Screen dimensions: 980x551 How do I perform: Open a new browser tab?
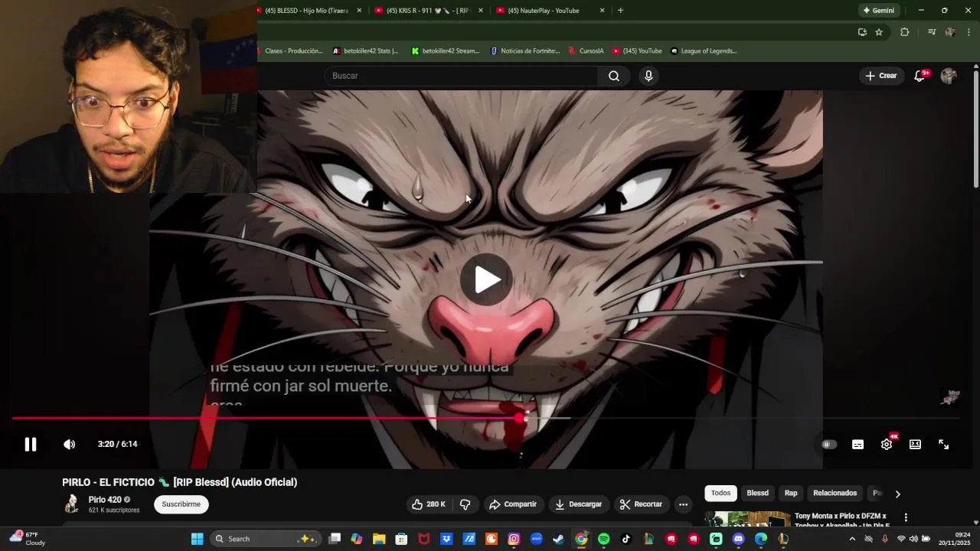point(620,11)
